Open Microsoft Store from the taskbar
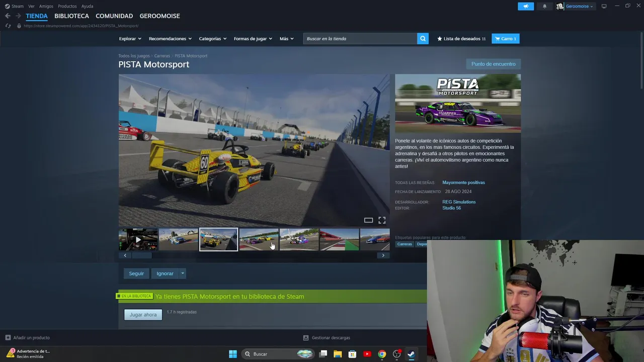The width and height of the screenshot is (644, 362). click(x=352, y=354)
